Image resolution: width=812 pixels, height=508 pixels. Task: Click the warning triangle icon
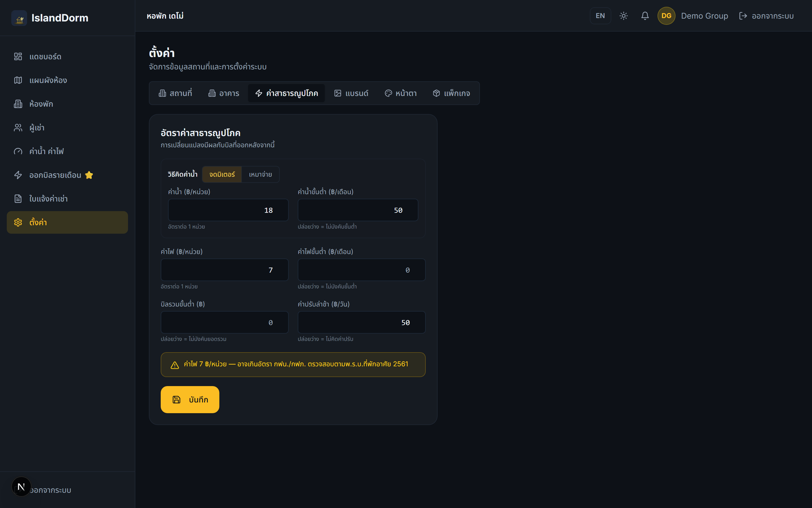click(175, 365)
